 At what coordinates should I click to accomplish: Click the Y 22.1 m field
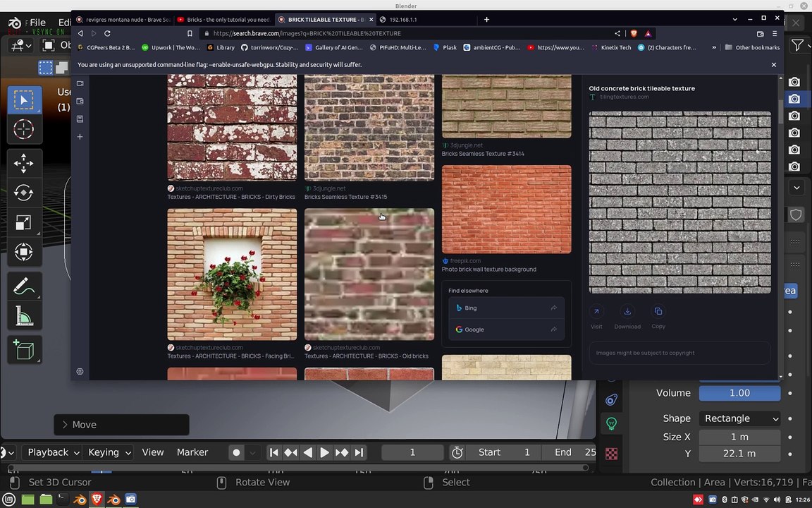pos(739,454)
